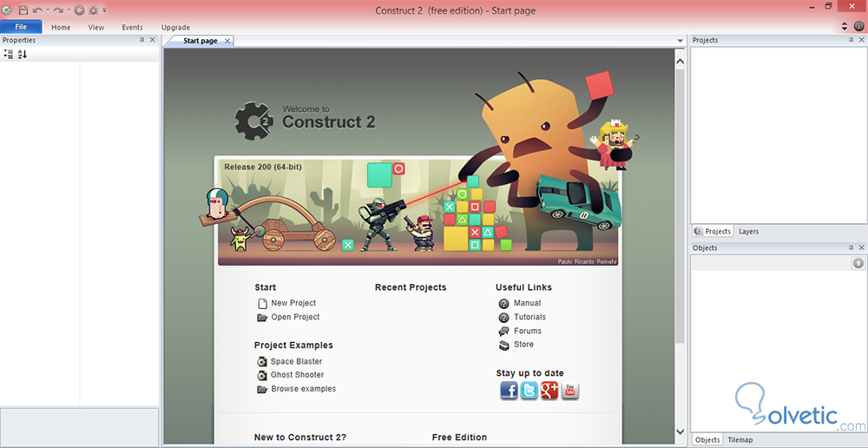
Task: Open the customize quick access toolbar dropdown
Action: click(x=105, y=10)
